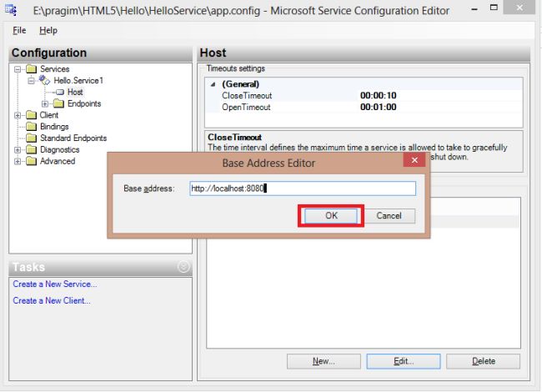542x392 pixels.
Task: Expand the Endpoints tree node
Action: pyautogui.click(x=45, y=103)
